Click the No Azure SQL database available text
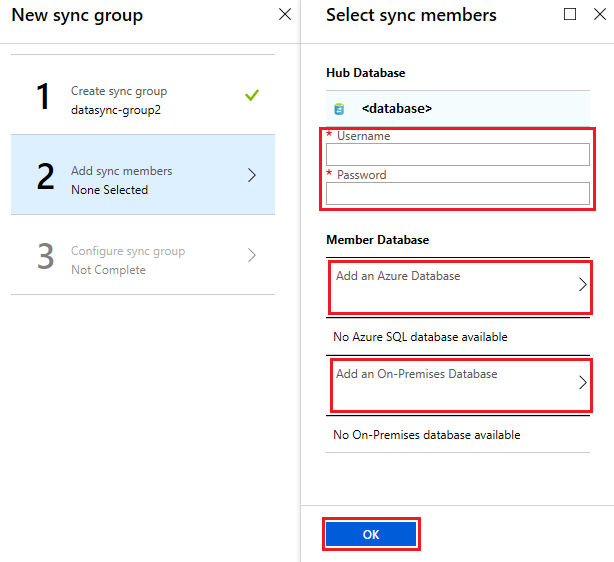Image resolution: width=614 pixels, height=562 pixels. pos(420,337)
